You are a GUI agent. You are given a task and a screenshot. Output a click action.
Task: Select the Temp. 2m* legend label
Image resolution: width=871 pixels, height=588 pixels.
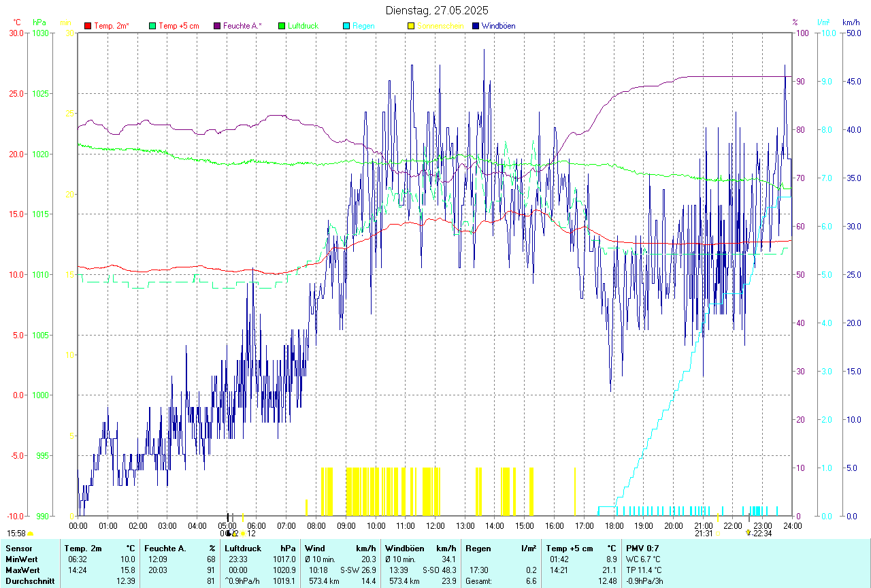(112, 26)
